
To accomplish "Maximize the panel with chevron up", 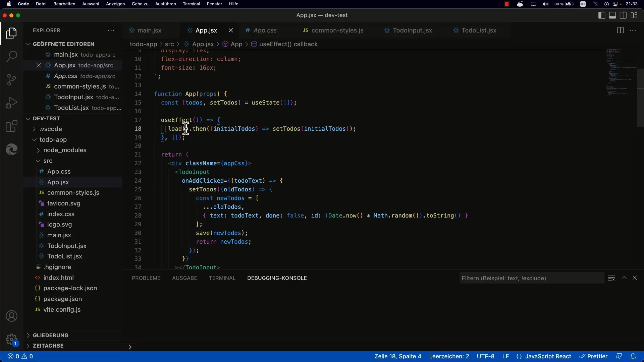I will [x=624, y=278].
